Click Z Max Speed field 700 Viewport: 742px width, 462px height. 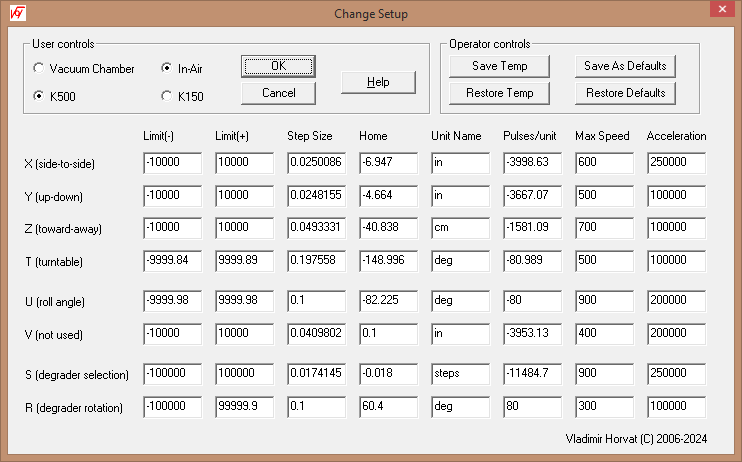604,228
